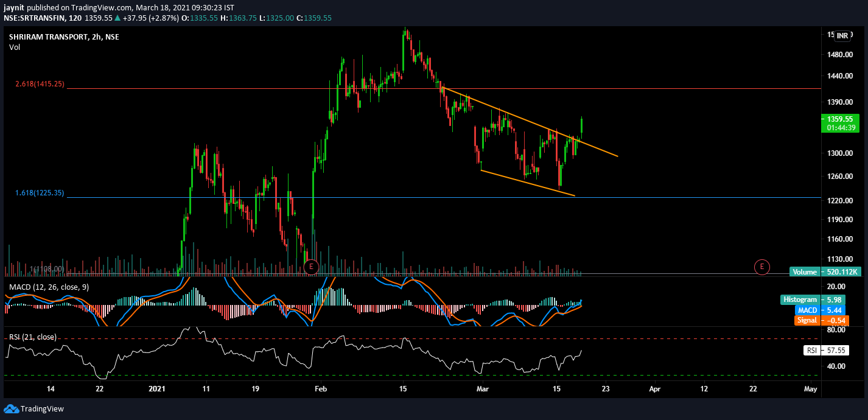
Task: Open the earnings marker near early February
Action: (x=311, y=266)
